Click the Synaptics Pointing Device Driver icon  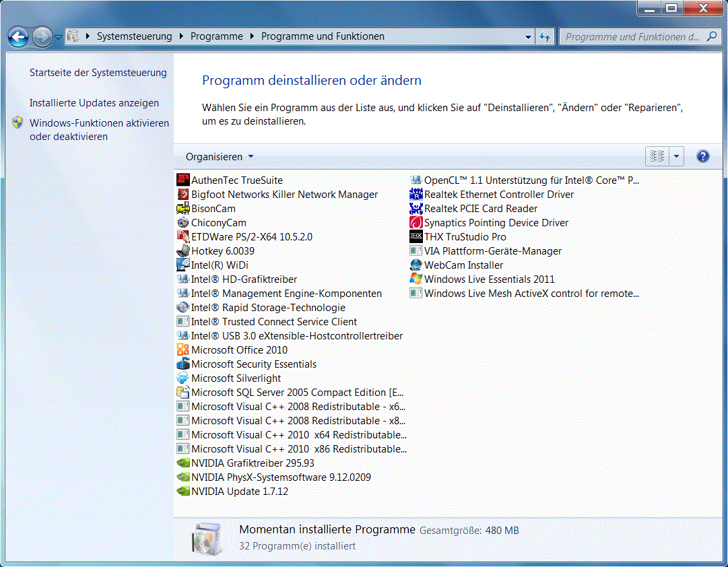(416, 222)
